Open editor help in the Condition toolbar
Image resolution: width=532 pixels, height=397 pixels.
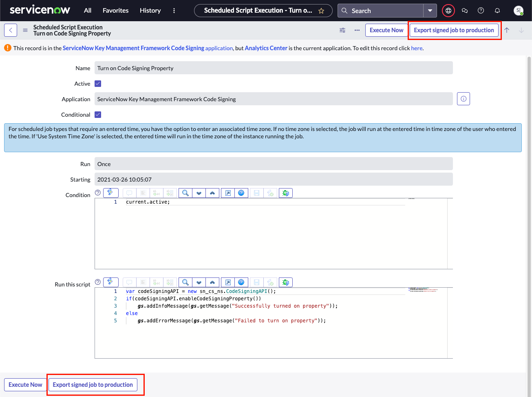pyautogui.click(x=241, y=193)
